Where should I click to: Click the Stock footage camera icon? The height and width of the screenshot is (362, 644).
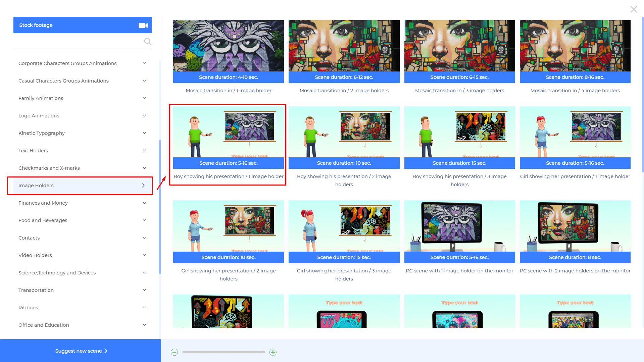pos(143,25)
